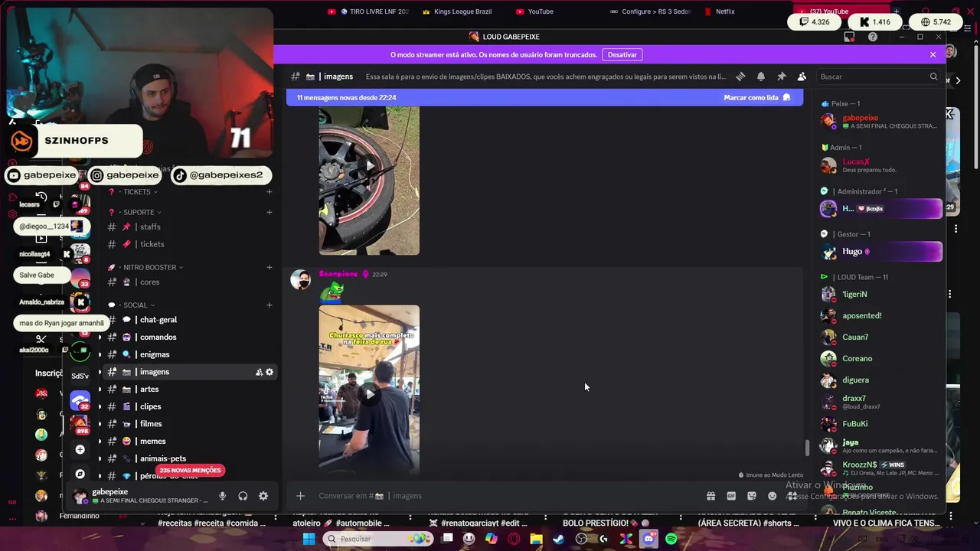The image size is (980, 551).
Task: Open member FuBuKi in member list
Action: click(x=880, y=423)
